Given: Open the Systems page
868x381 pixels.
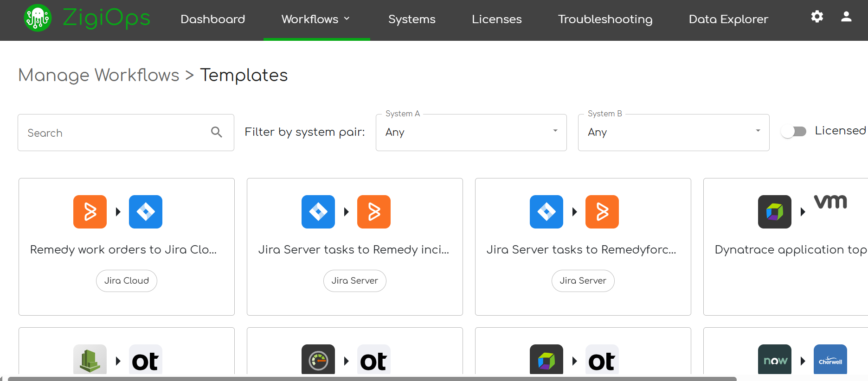Looking at the screenshot, I should coord(412,19).
